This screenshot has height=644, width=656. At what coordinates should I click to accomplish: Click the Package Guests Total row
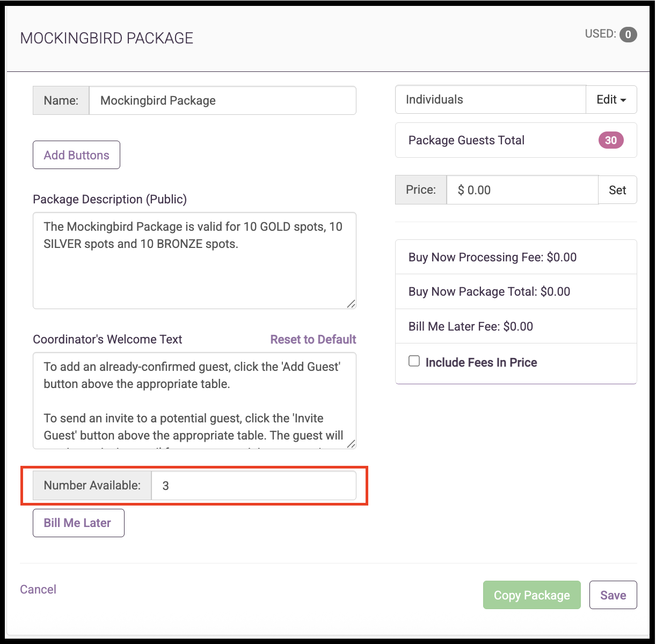pos(516,141)
